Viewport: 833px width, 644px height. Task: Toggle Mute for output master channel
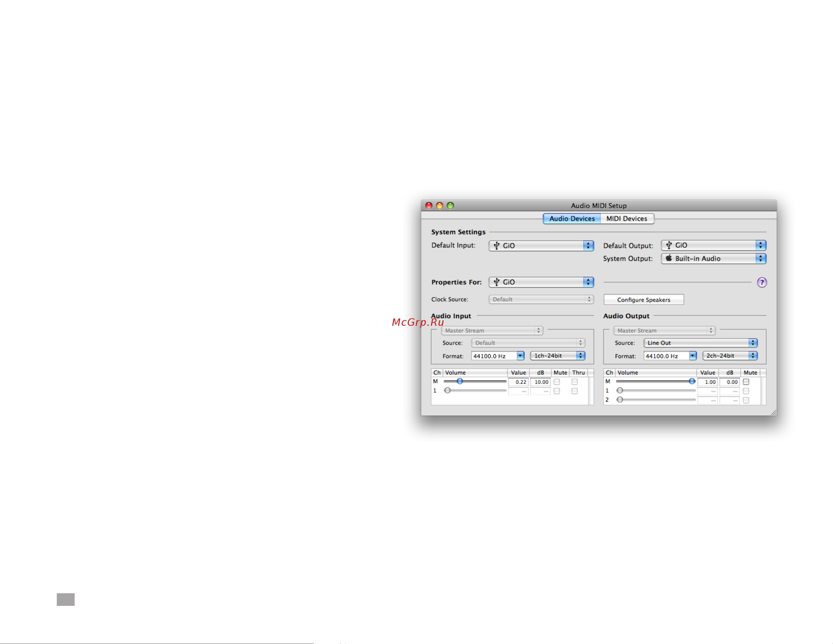pyautogui.click(x=746, y=382)
